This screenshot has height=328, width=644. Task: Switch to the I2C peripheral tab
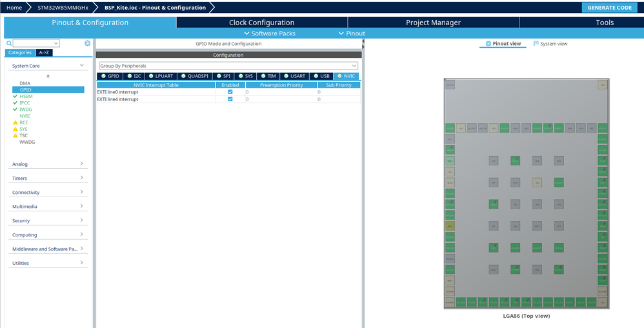134,76
